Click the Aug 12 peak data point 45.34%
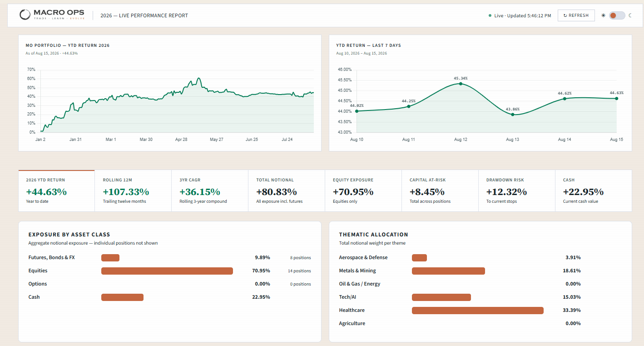Image resolution: width=644 pixels, height=346 pixels. (x=461, y=84)
